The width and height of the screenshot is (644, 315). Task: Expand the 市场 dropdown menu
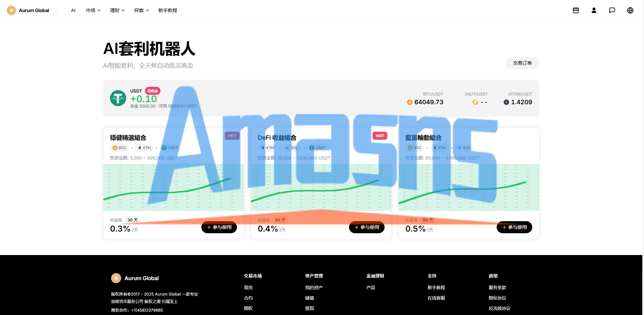pos(93,10)
